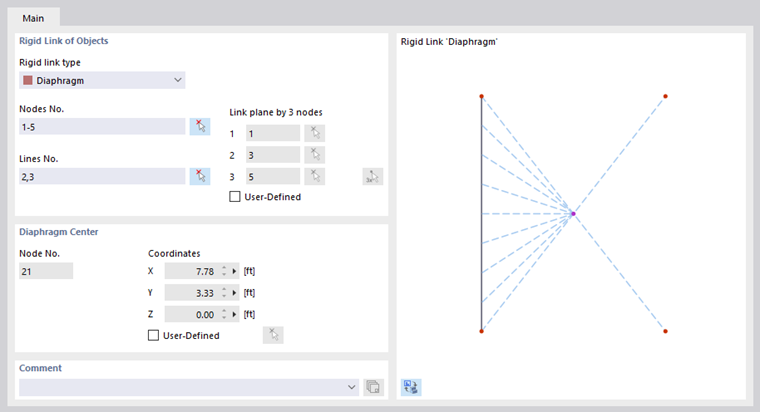Open the comment library icon
The height and width of the screenshot is (412, 760).
click(373, 387)
